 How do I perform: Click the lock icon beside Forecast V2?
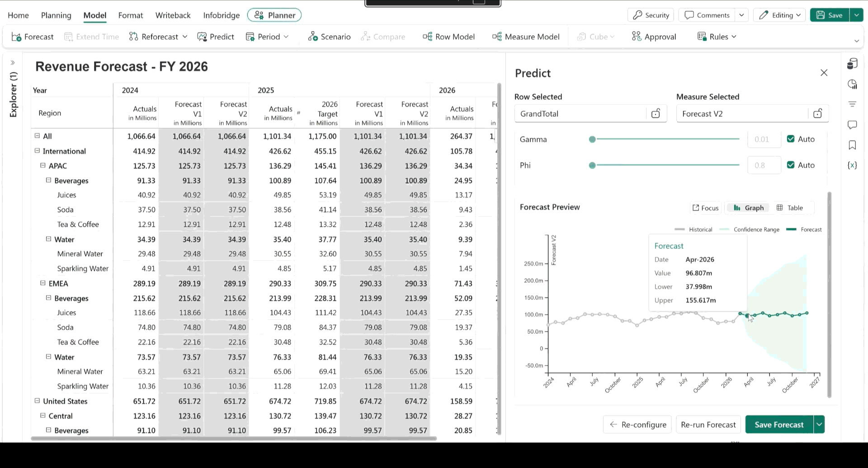point(817,113)
